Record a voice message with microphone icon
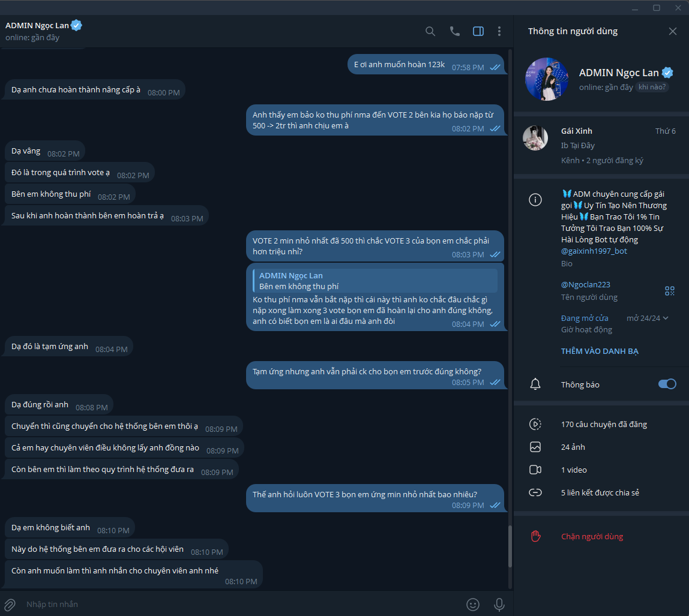This screenshot has width=689, height=616. pyautogui.click(x=499, y=605)
